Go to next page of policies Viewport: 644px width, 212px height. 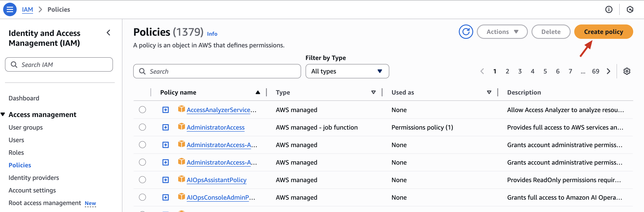[608, 71]
